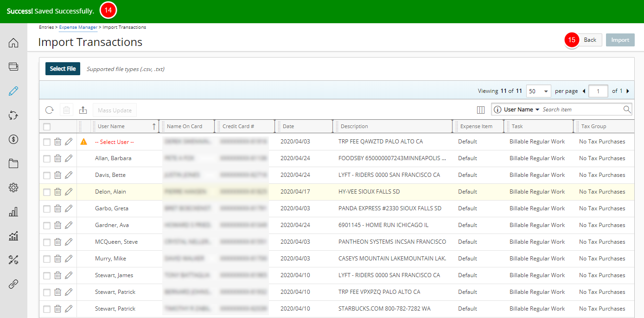
Task: Select the Stewart, Patrick TRP FEE VPXPZQ row
Action: tap(337, 292)
